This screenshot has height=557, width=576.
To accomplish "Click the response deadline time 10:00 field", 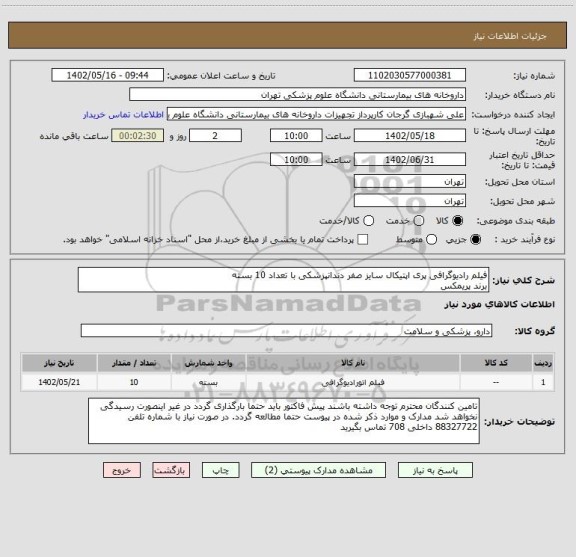I will [296, 136].
